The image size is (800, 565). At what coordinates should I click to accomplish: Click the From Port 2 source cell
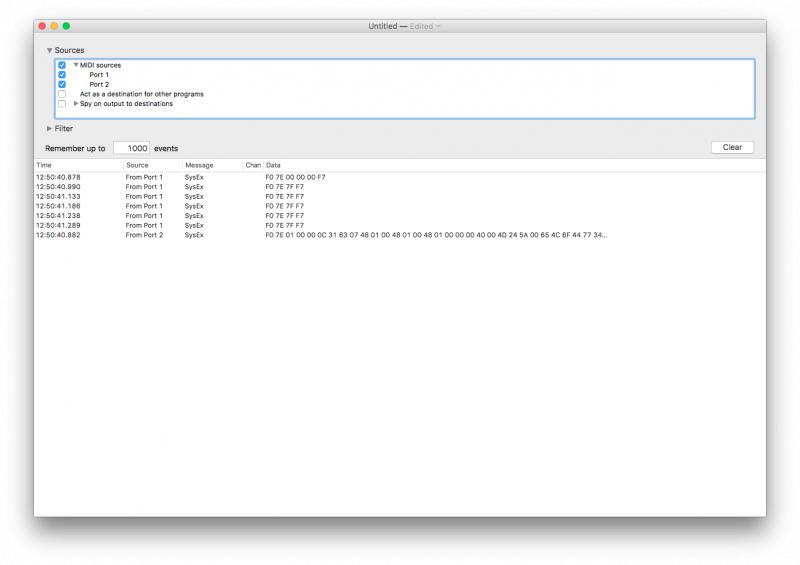[x=144, y=235]
